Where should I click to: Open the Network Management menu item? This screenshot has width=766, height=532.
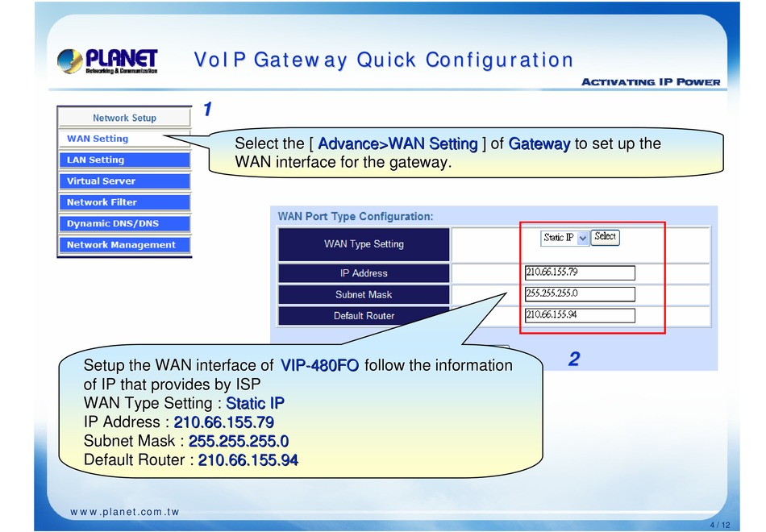pos(124,245)
